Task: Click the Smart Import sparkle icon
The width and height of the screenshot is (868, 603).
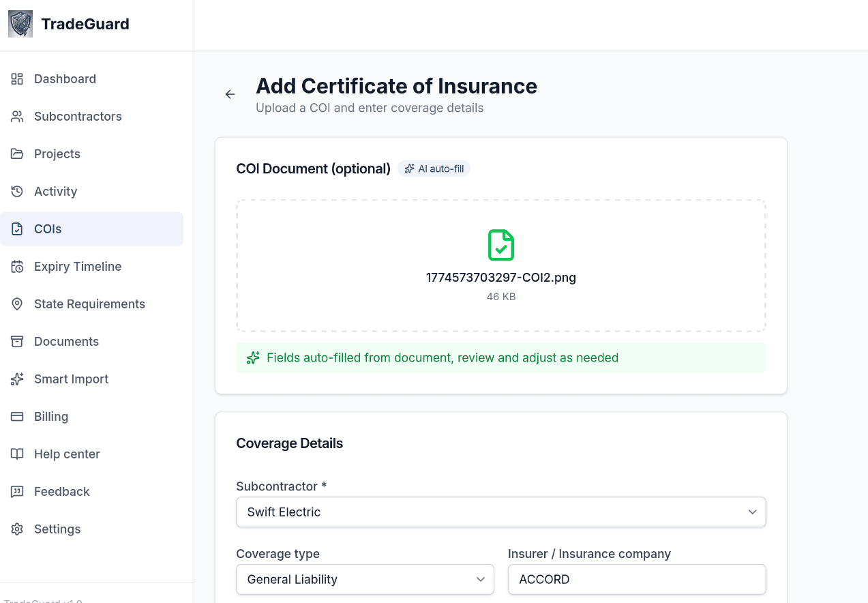Action: pyautogui.click(x=17, y=379)
